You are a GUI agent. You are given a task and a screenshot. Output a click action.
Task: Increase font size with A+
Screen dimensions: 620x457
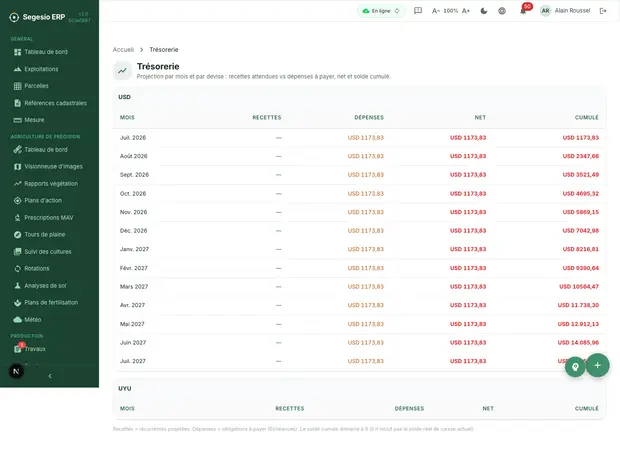click(466, 11)
